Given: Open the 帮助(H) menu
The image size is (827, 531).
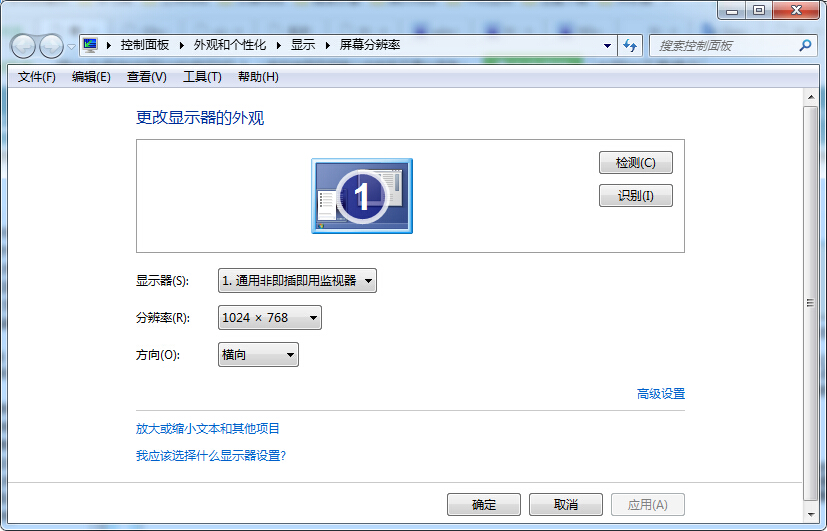Looking at the screenshot, I should 258,77.
